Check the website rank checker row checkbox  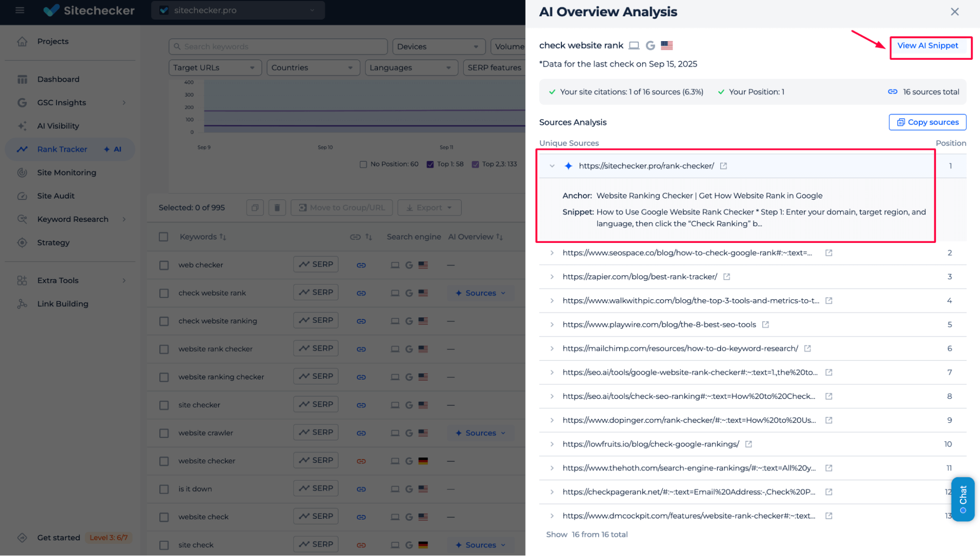tap(164, 349)
